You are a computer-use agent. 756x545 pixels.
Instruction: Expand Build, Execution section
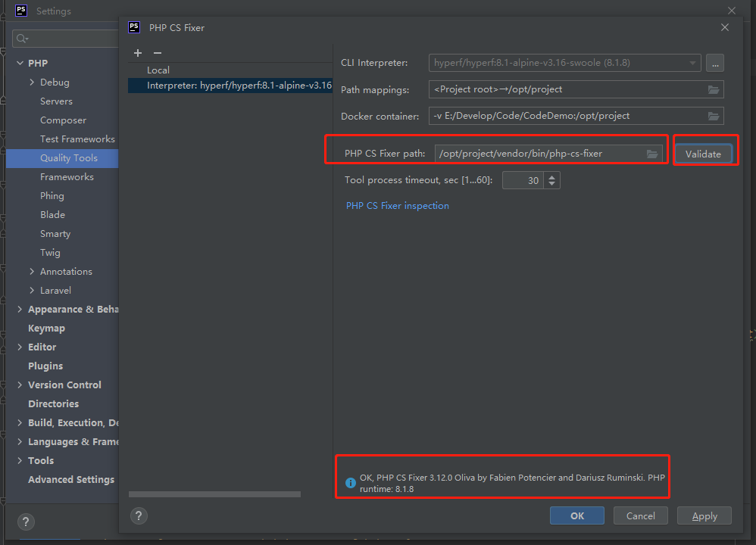(x=20, y=422)
